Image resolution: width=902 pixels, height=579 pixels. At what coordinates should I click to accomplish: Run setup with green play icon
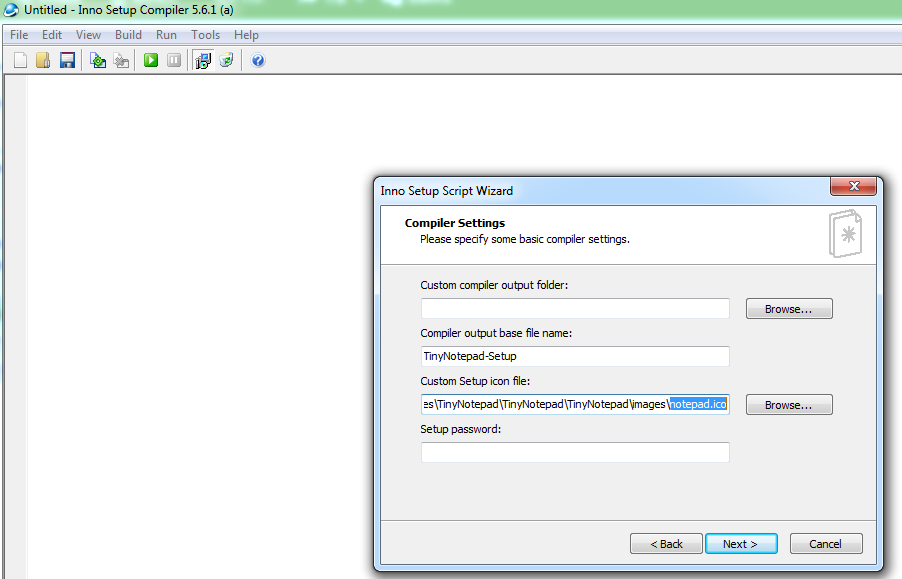(x=151, y=60)
